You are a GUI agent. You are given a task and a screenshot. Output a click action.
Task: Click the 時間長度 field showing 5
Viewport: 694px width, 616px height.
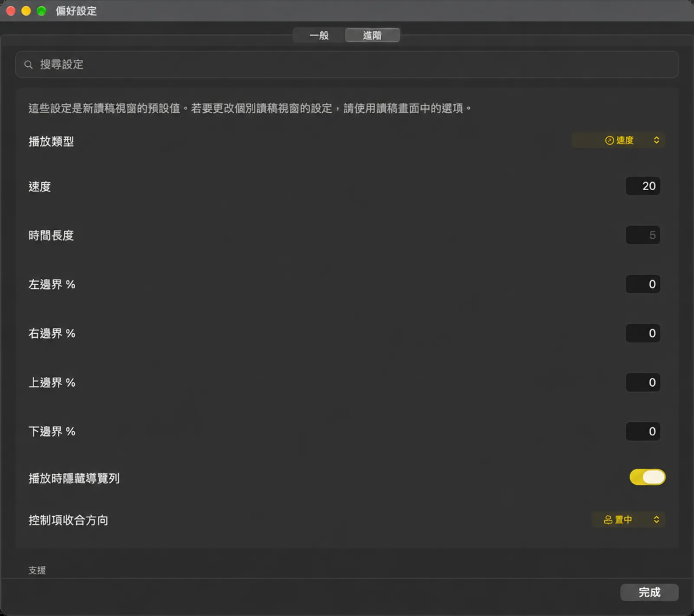click(x=643, y=235)
